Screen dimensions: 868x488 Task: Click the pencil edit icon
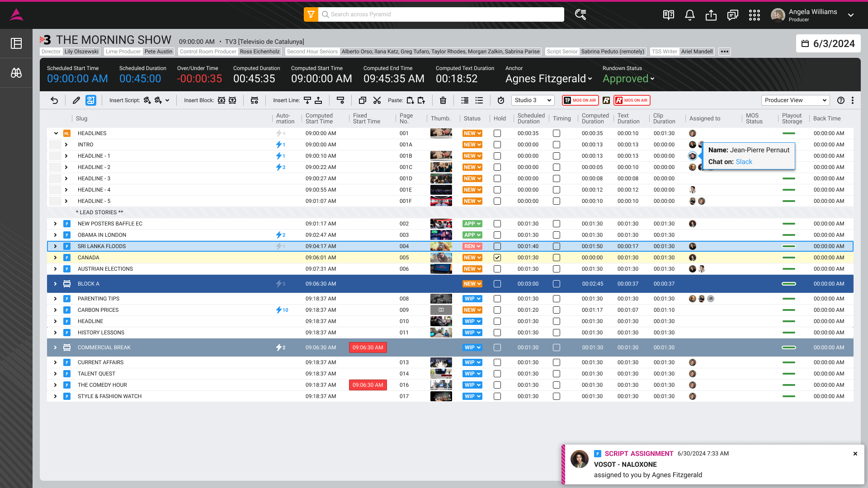coord(76,100)
